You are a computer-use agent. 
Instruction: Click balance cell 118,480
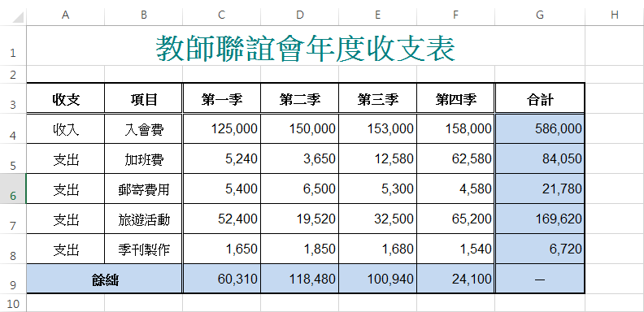pos(300,279)
